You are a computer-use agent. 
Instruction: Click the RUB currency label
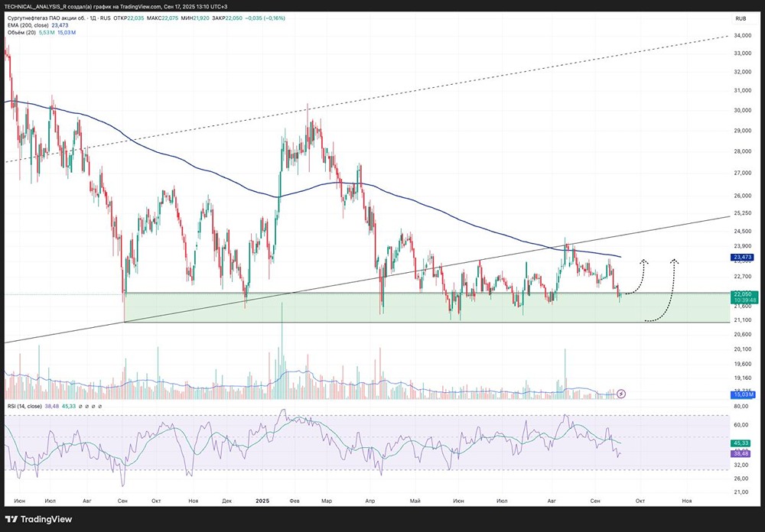coord(740,18)
